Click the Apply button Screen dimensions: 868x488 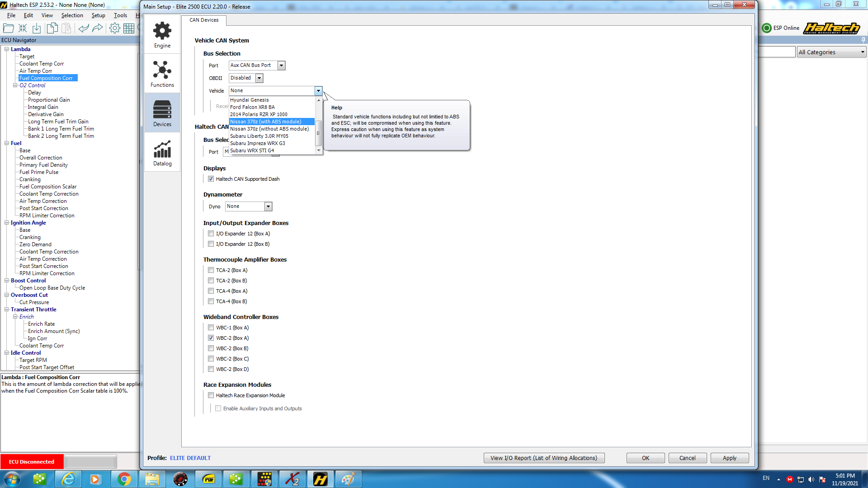pyautogui.click(x=730, y=458)
